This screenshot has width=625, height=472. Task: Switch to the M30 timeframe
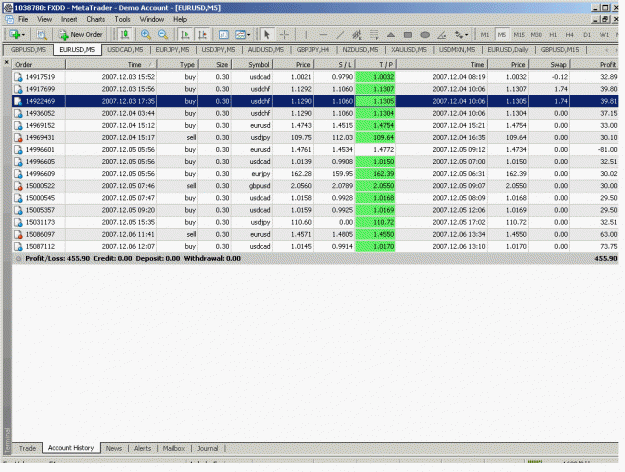pos(536,35)
